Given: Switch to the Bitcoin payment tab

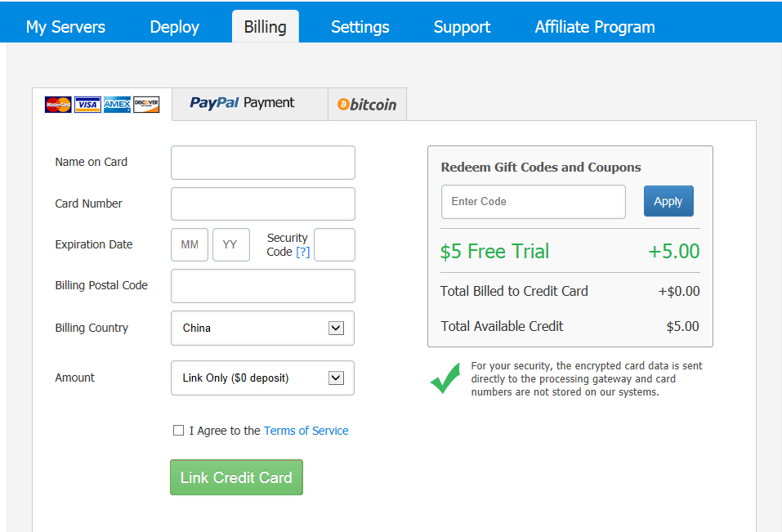Looking at the screenshot, I should point(367,105).
